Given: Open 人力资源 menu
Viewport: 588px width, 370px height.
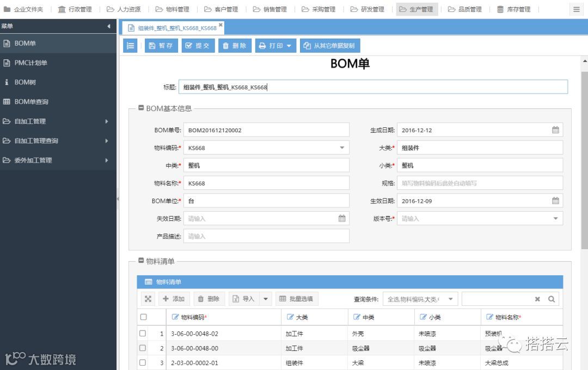Looking at the screenshot, I should pyautogui.click(x=124, y=9).
